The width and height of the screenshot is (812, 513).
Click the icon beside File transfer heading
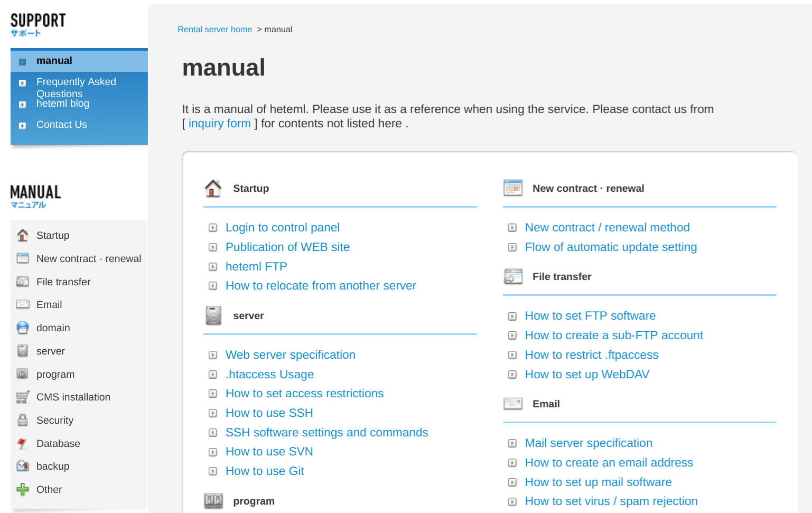513,276
